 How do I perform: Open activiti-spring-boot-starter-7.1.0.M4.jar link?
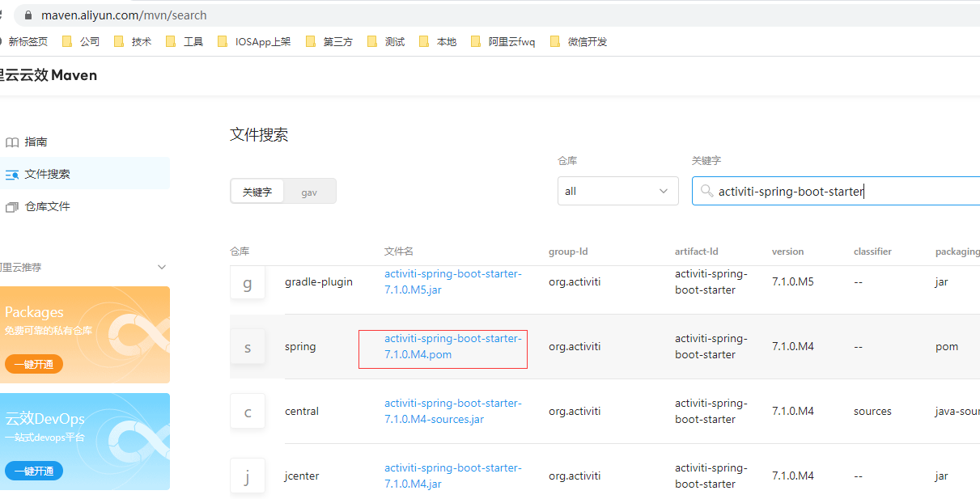[x=453, y=476]
